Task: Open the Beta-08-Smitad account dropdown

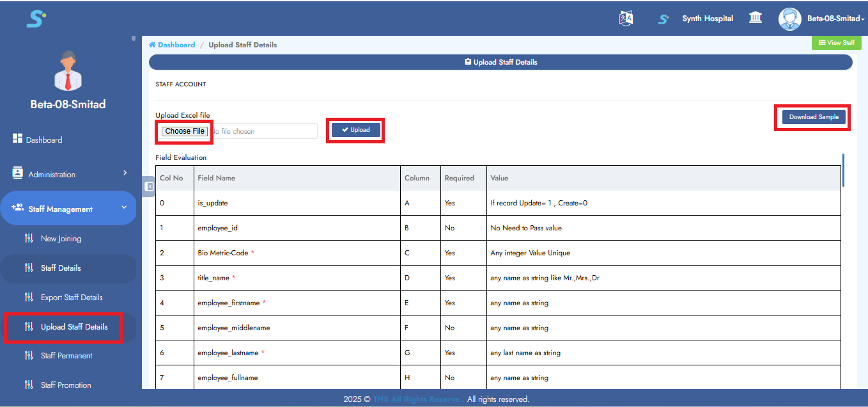Action: 834,19
